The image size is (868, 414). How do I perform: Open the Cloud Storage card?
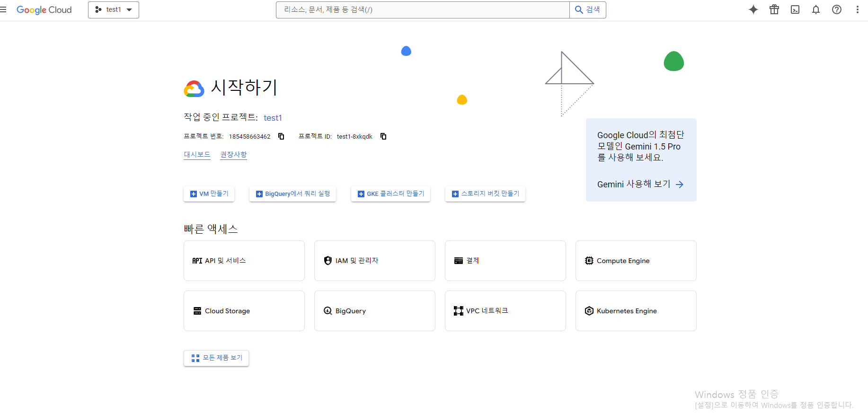(x=244, y=311)
